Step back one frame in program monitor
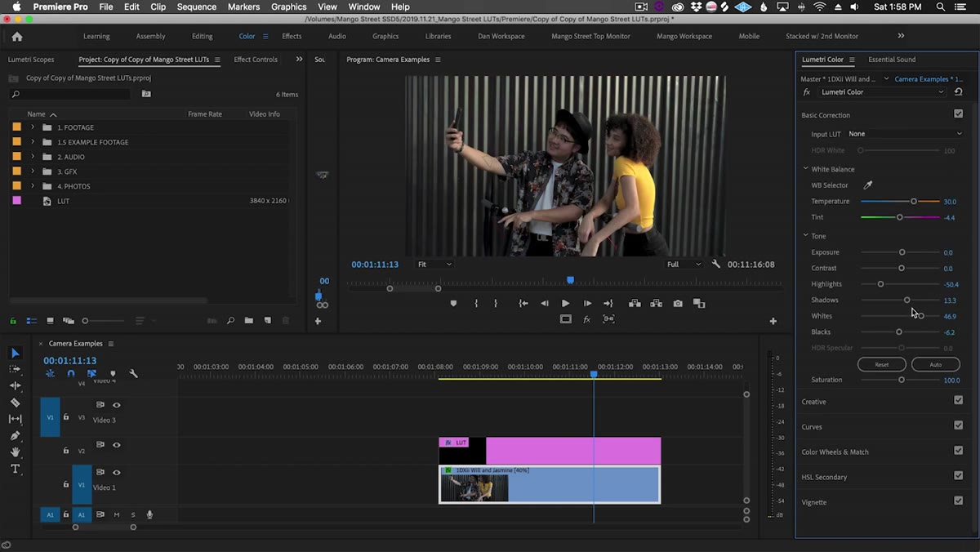This screenshot has height=552, width=980. (545, 303)
